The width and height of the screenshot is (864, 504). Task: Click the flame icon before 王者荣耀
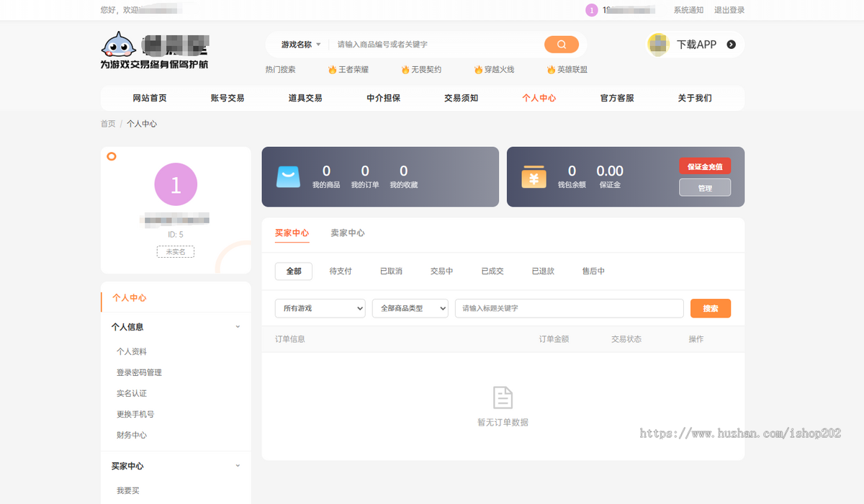coord(332,70)
